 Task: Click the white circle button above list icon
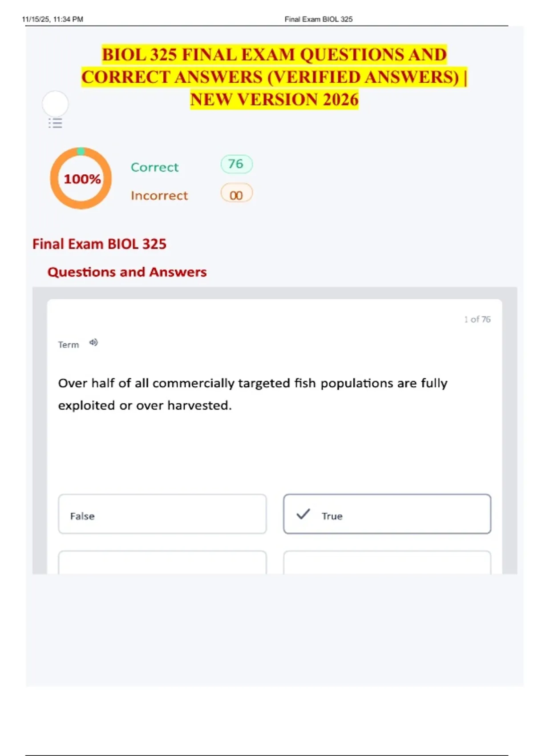(x=55, y=104)
